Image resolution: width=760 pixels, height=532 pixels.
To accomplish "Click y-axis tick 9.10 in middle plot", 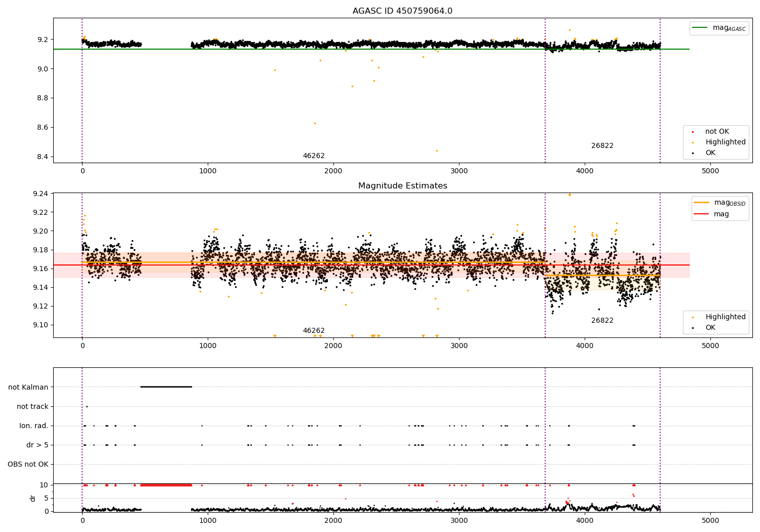I will pos(41,325).
